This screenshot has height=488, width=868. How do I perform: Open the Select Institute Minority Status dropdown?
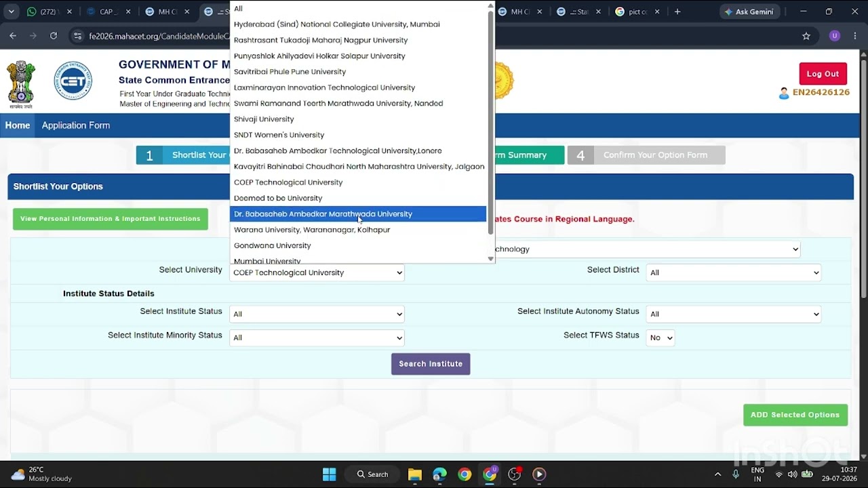[317, 338]
